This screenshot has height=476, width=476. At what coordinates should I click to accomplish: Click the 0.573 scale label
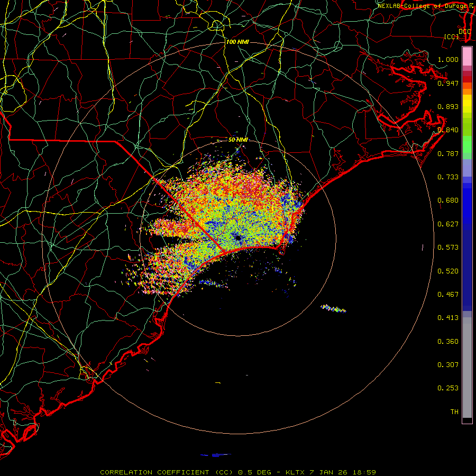(x=448, y=248)
